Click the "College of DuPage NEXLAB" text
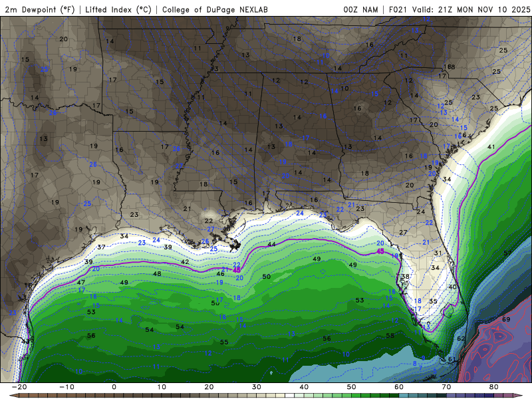Screen dimensions: 532x399 coord(215,9)
